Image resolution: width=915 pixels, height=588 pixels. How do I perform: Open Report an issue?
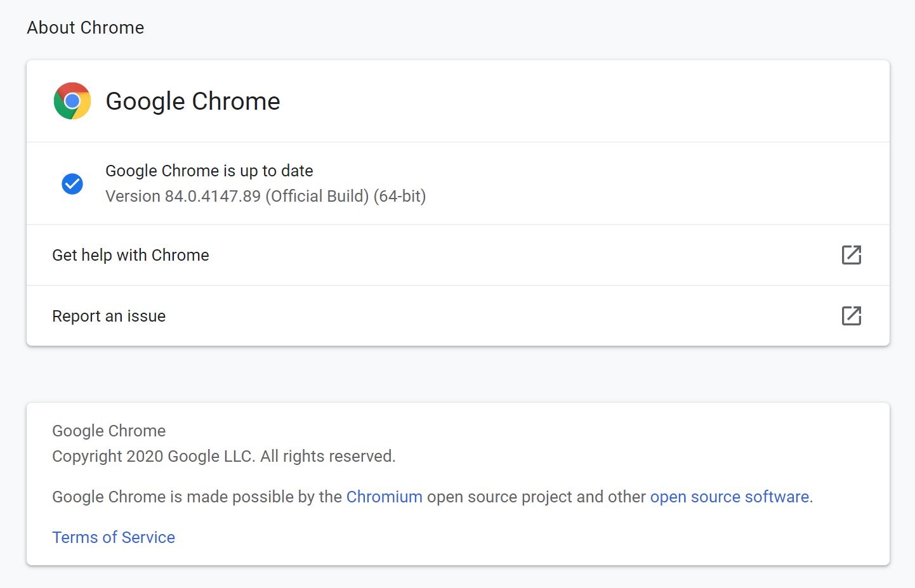click(109, 315)
